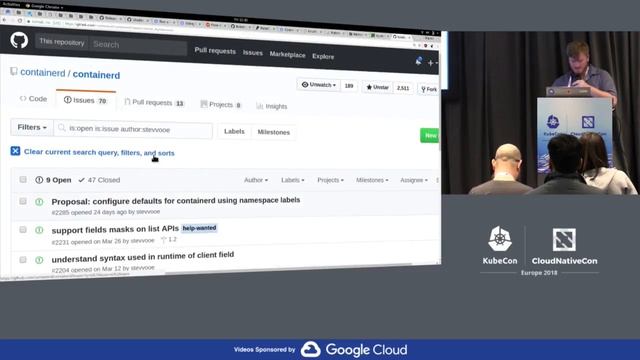Click the Labels button beside search
Screen dimensions: 640x360
point(234,131)
